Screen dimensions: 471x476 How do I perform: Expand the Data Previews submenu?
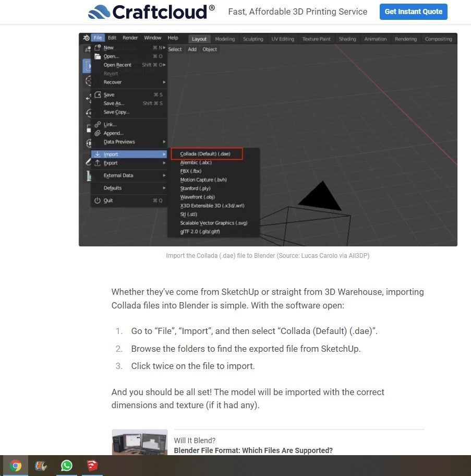[129, 142]
